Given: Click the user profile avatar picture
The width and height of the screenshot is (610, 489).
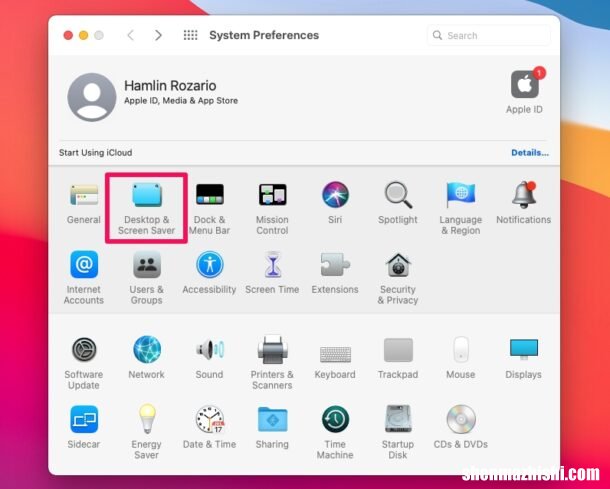Looking at the screenshot, I should pyautogui.click(x=92, y=97).
